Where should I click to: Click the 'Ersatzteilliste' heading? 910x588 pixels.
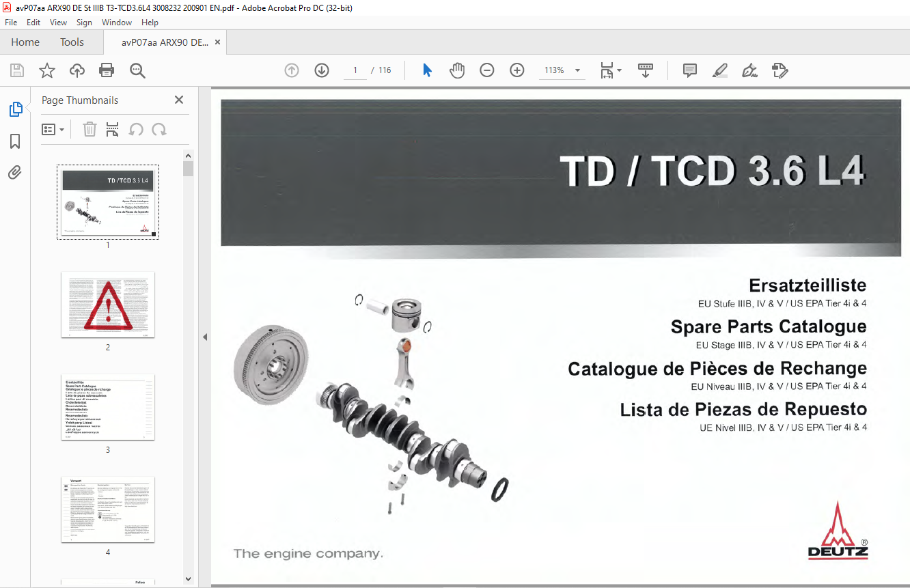[x=808, y=285]
